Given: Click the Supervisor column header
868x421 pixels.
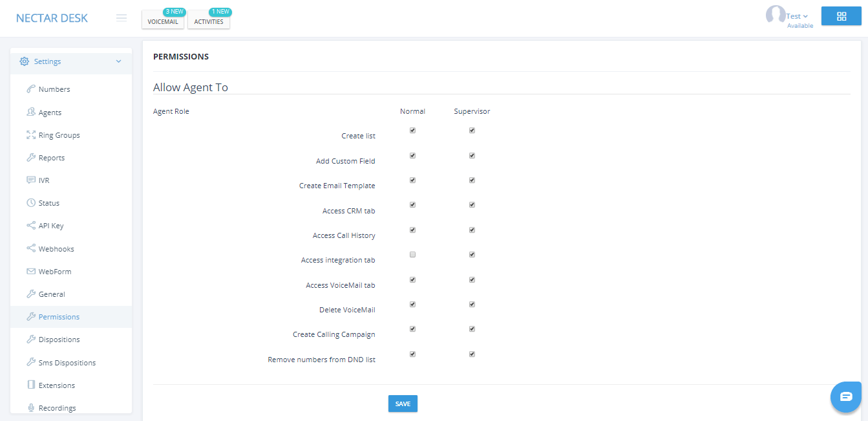Looking at the screenshot, I should click(x=472, y=111).
